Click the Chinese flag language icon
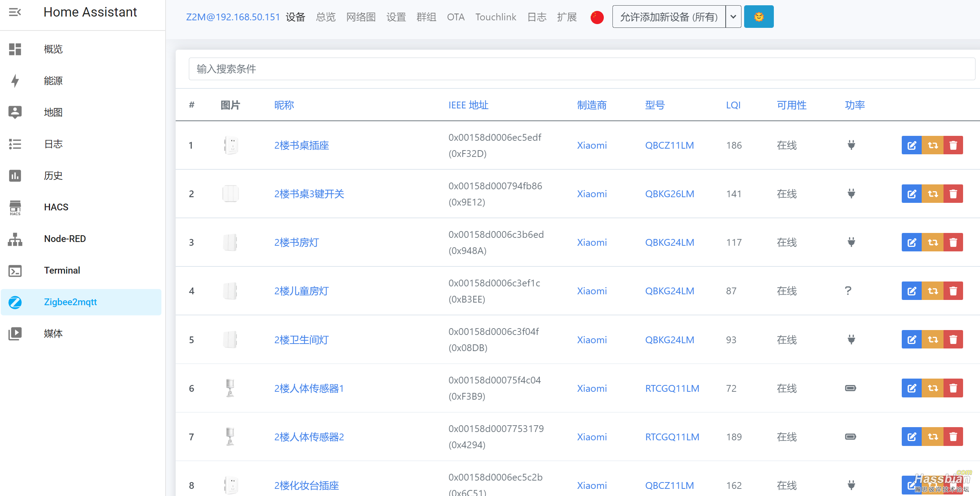This screenshot has width=980, height=496. tap(597, 17)
